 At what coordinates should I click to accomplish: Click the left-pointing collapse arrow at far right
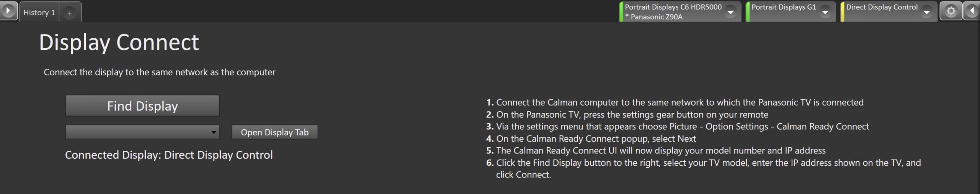[972, 11]
